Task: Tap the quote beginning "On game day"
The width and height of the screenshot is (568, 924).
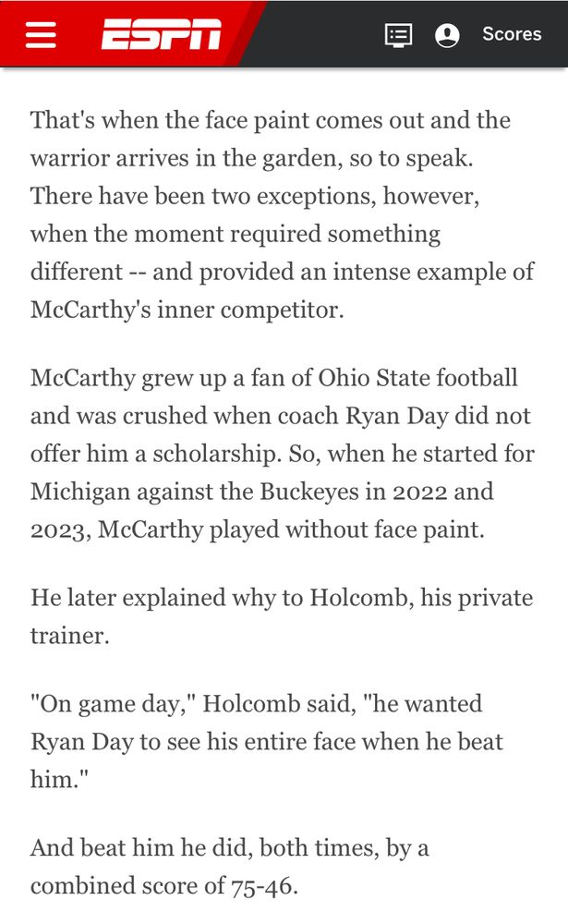Action: (267, 741)
